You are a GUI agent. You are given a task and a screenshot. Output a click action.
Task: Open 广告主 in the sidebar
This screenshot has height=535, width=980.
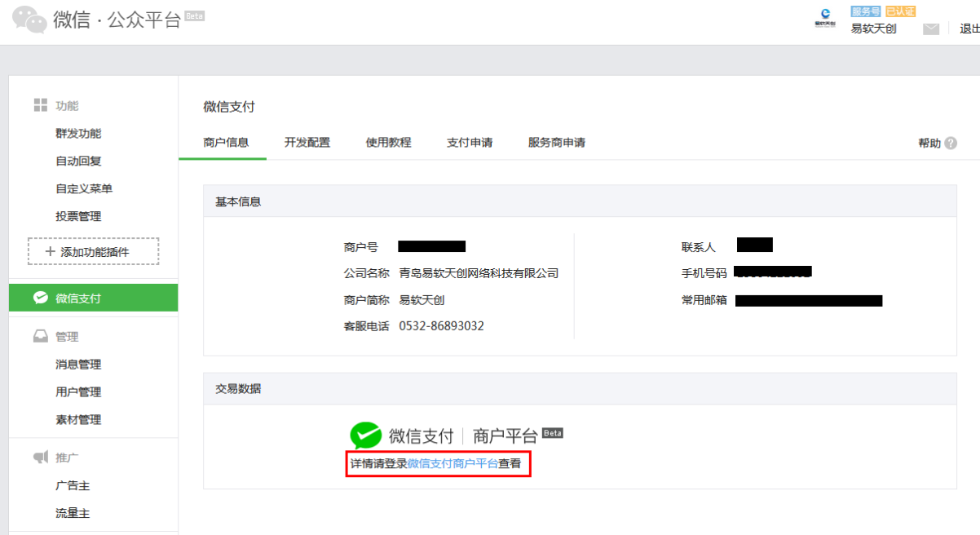(x=73, y=485)
